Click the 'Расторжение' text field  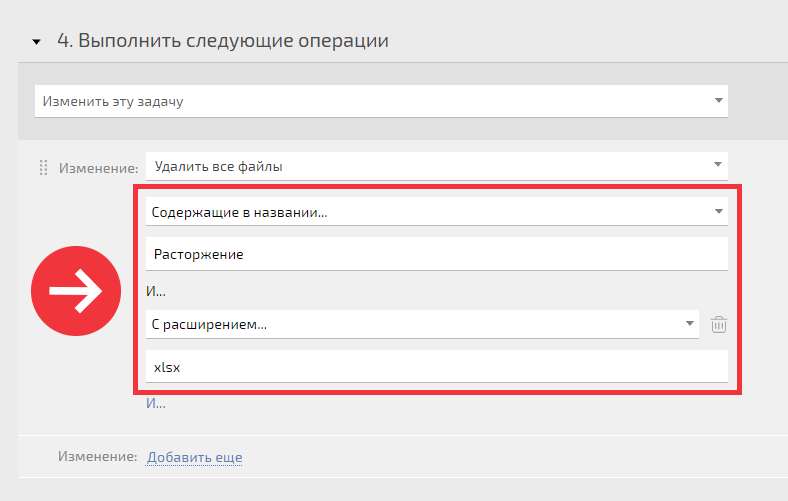coord(437,254)
